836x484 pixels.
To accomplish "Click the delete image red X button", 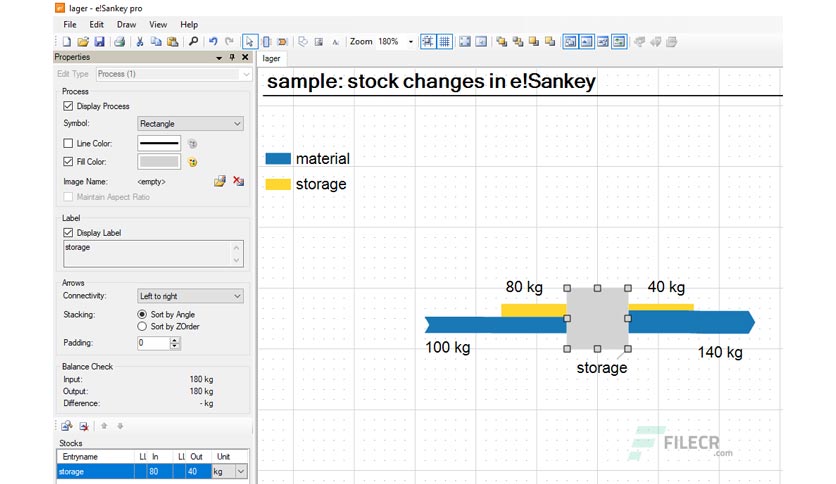I will click(238, 181).
